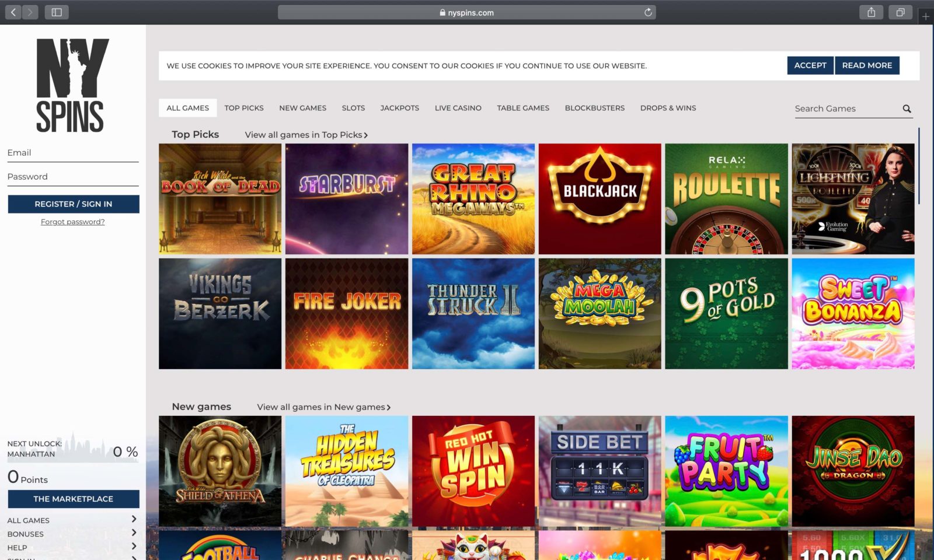Open the LIVE CASINO category

tap(458, 108)
